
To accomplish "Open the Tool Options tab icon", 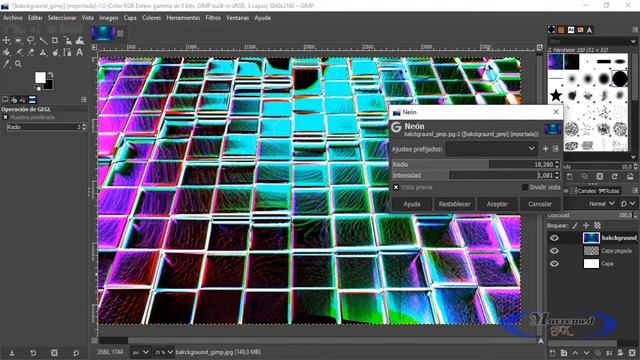I will [x=5, y=100].
